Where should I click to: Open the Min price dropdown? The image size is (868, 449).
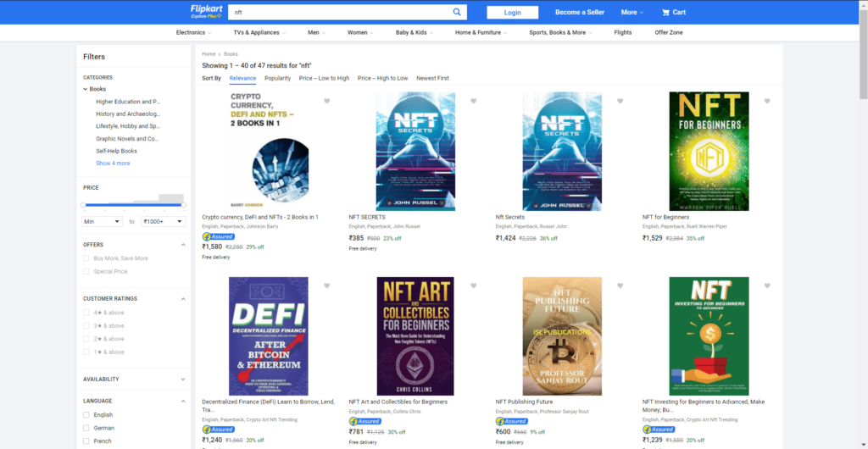coord(102,222)
